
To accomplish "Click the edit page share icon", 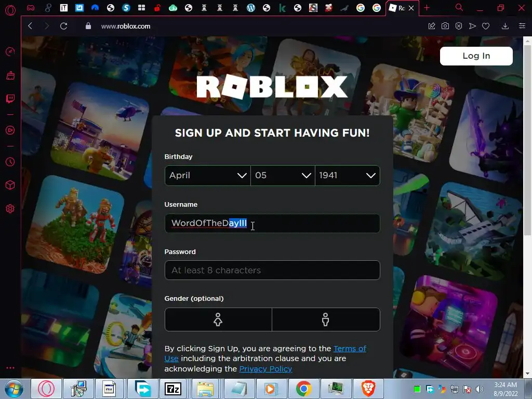I will pos(432,26).
